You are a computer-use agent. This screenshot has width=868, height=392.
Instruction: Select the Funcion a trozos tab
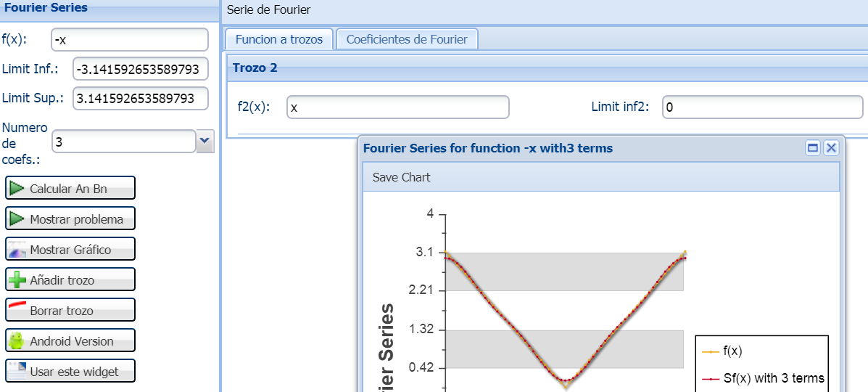279,39
